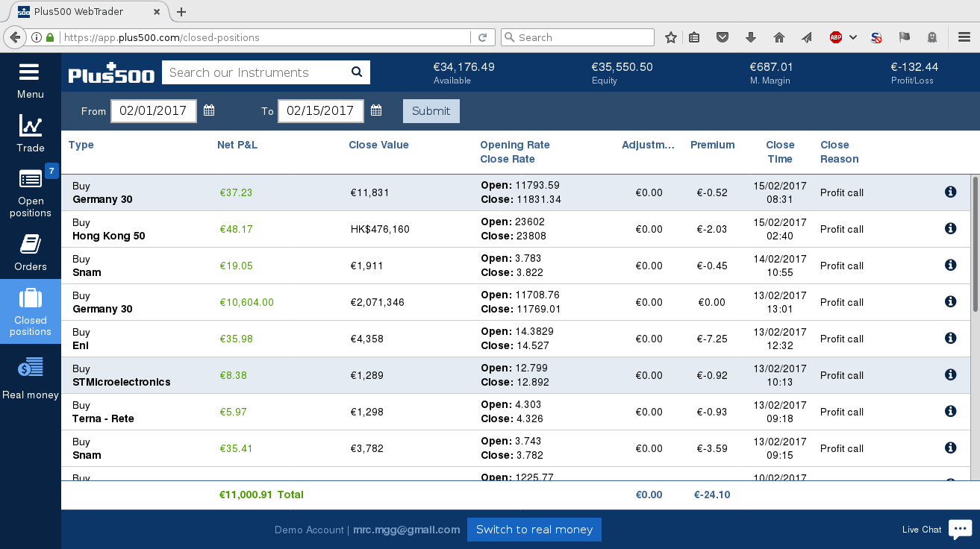Viewport: 980px width, 549px height.
Task: Click the From date field
Action: click(x=154, y=111)
